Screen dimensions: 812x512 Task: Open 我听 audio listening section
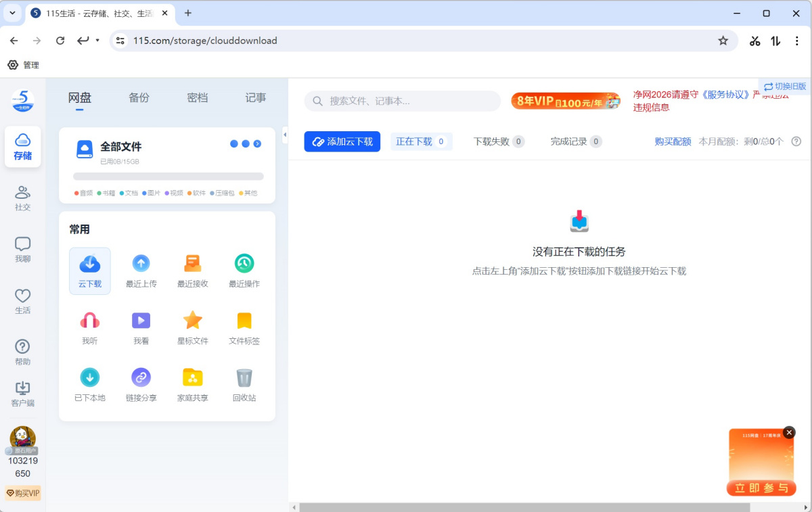click(89, 322)
